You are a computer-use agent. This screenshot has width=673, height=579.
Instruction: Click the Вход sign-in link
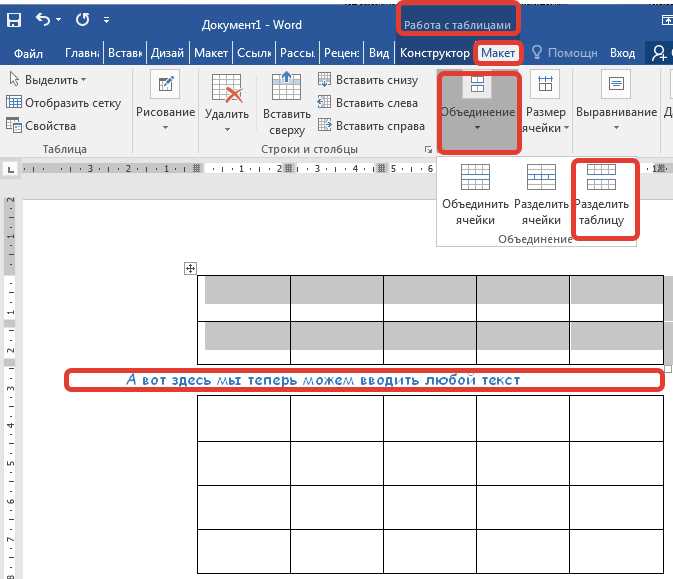tap(622, 53)
